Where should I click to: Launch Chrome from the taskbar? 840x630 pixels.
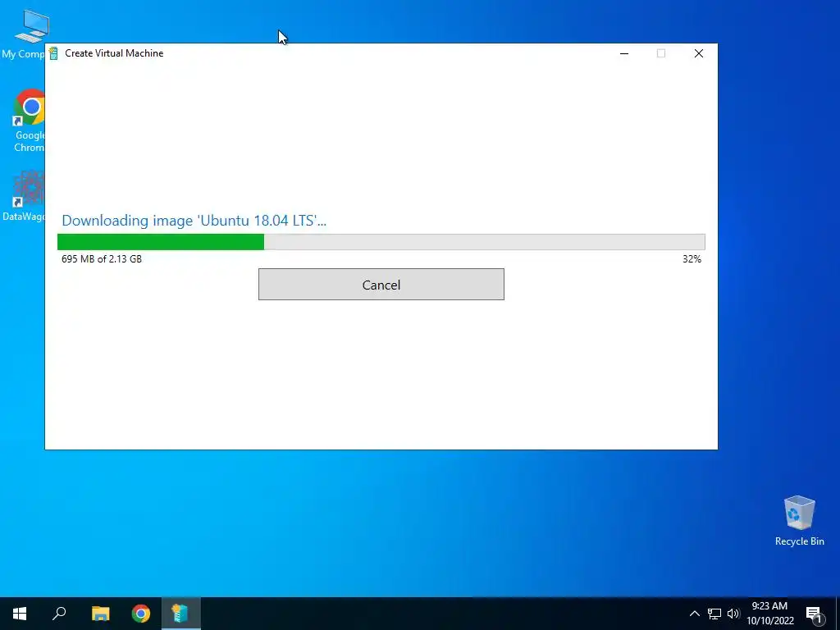click(141, 614)
